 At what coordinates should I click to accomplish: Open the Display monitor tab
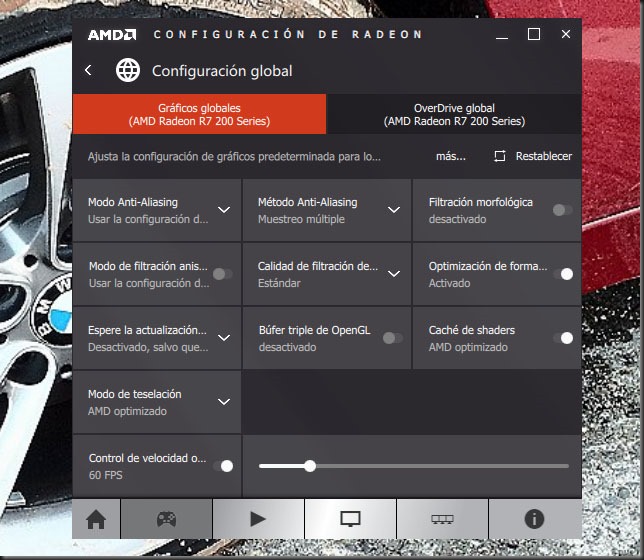point(350,519)
